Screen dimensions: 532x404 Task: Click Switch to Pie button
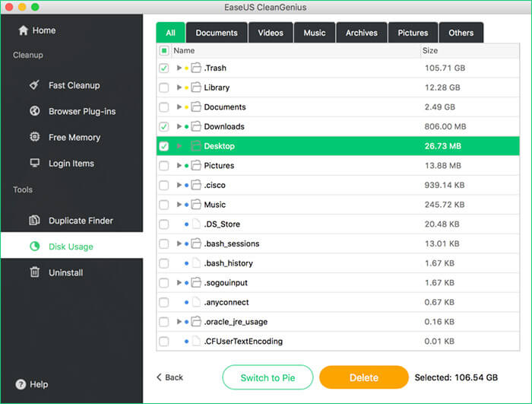(x=268, y=377)
